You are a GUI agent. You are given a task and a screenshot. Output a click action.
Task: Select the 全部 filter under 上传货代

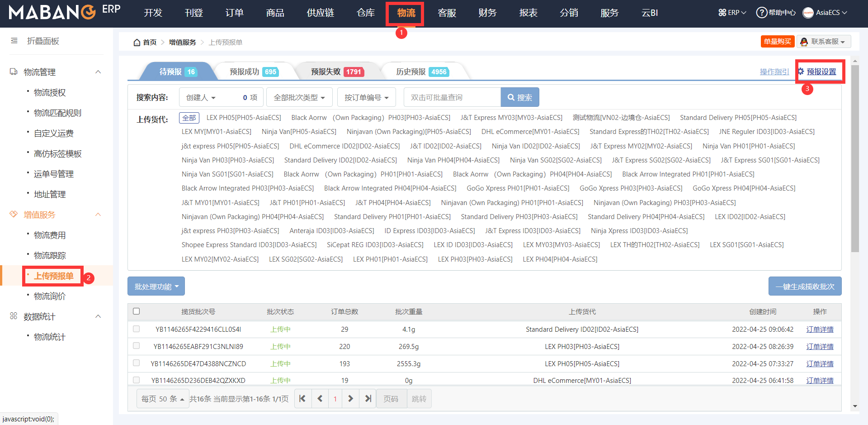tap(189, 118)
